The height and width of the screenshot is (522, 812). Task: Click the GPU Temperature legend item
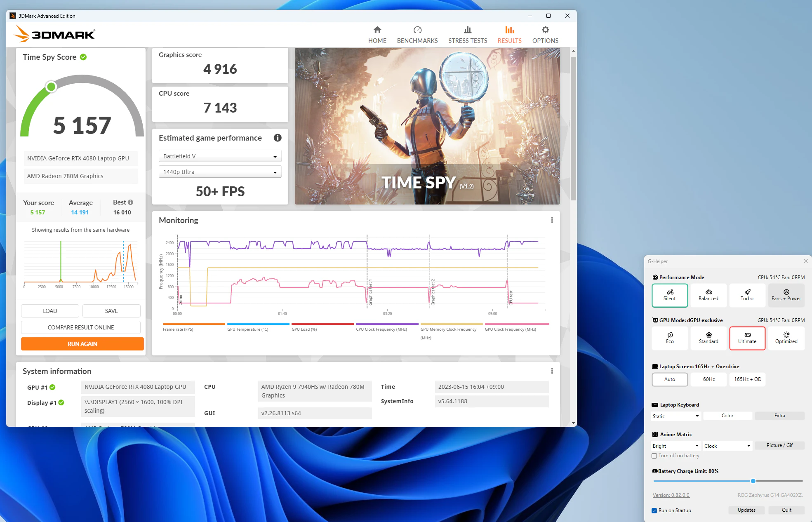coord(258,327)
